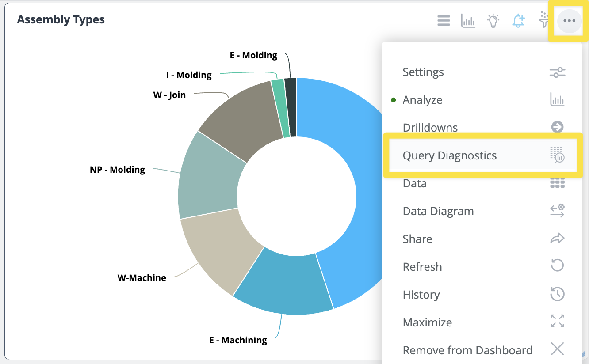Choose Remove from Dashboard

(467, 349)
